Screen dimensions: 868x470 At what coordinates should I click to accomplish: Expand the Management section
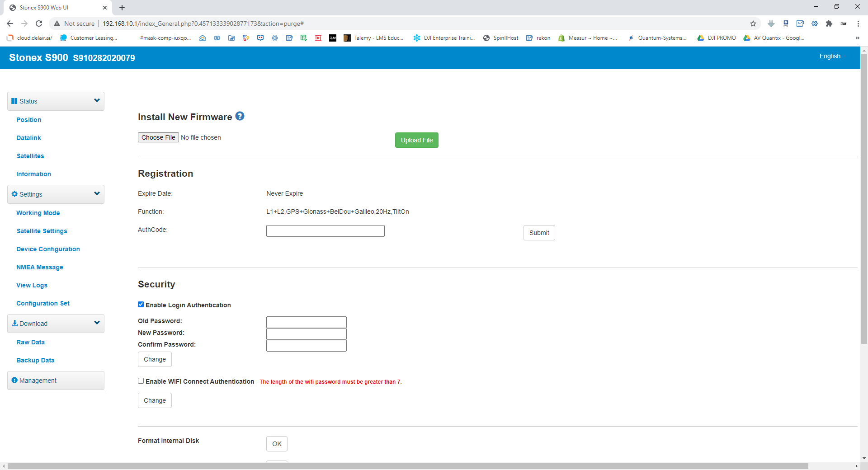(x=56, y=381)
